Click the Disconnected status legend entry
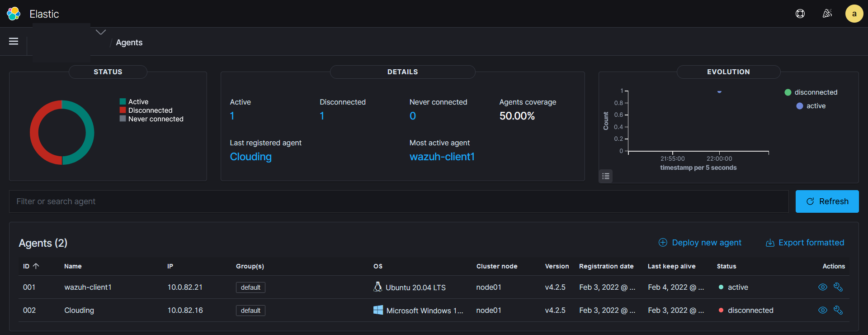This screenshot has width=868, height=335. [x=146, y=110]
